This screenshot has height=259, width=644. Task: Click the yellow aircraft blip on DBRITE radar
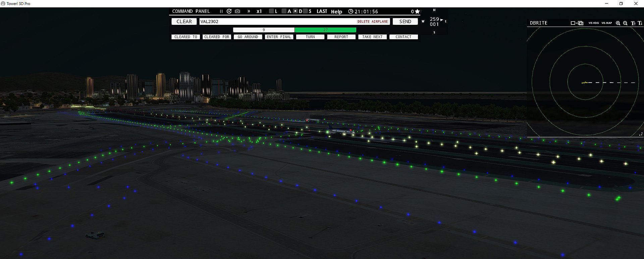pos(585,83)
